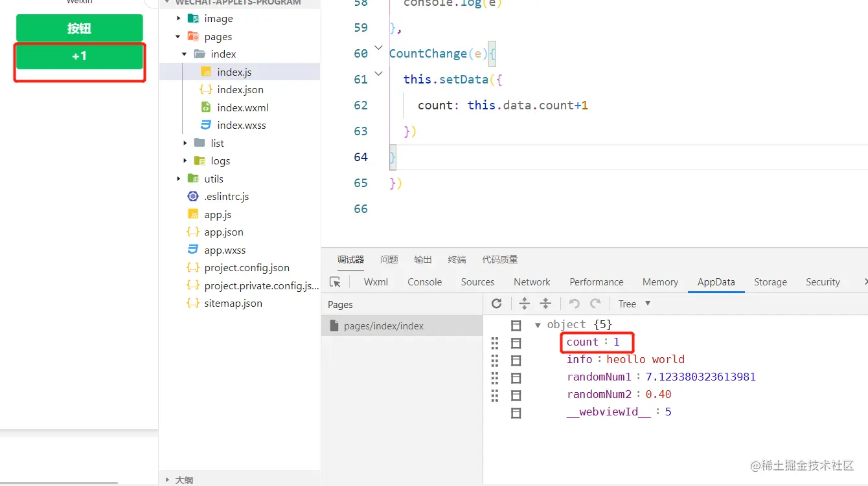Click the drag handle of randomNum1 row
Viewport: 868px width, 486px height.
click(x=495, y=377)
